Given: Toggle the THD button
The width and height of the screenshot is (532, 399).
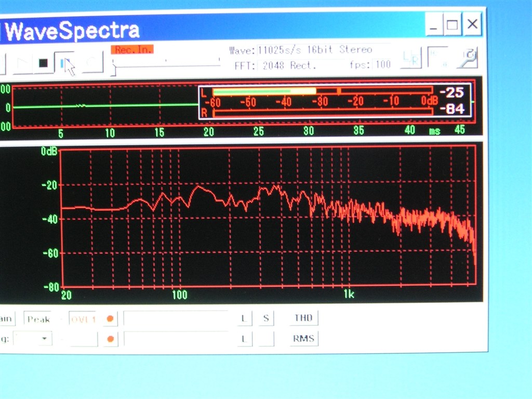Looking at the screenshot, I should point(303,318).
